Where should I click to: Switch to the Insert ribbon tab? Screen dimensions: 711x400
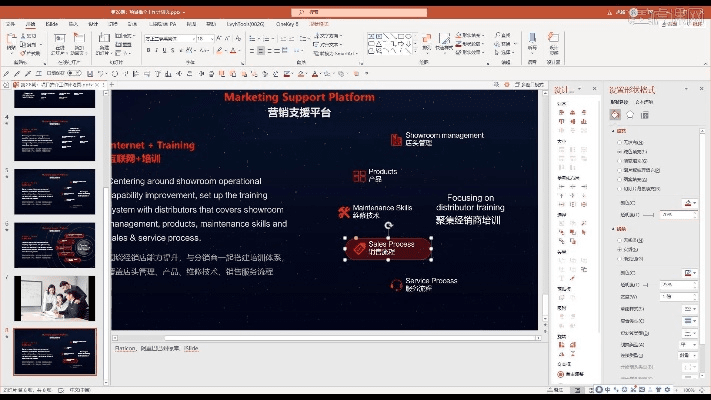(73, 24)
